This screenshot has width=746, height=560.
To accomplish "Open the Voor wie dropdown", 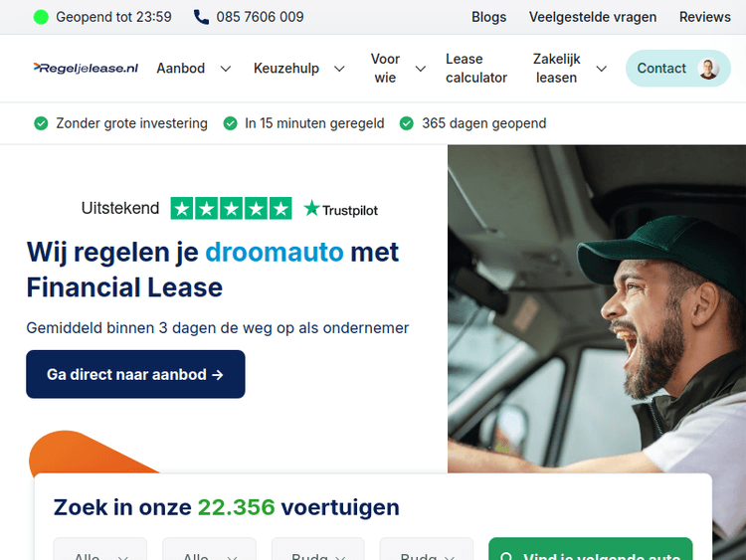I will coord(397,69).
